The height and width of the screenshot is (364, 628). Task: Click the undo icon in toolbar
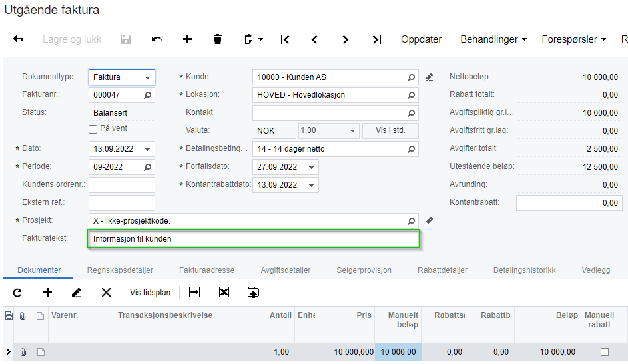tap(157, 39)
